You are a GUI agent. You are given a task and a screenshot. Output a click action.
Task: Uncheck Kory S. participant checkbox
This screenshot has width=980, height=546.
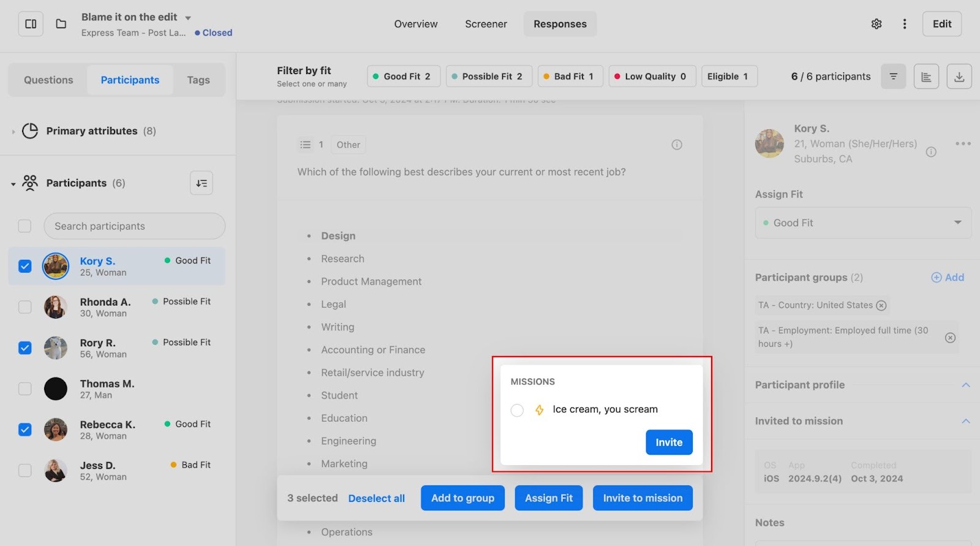(25, 266)
